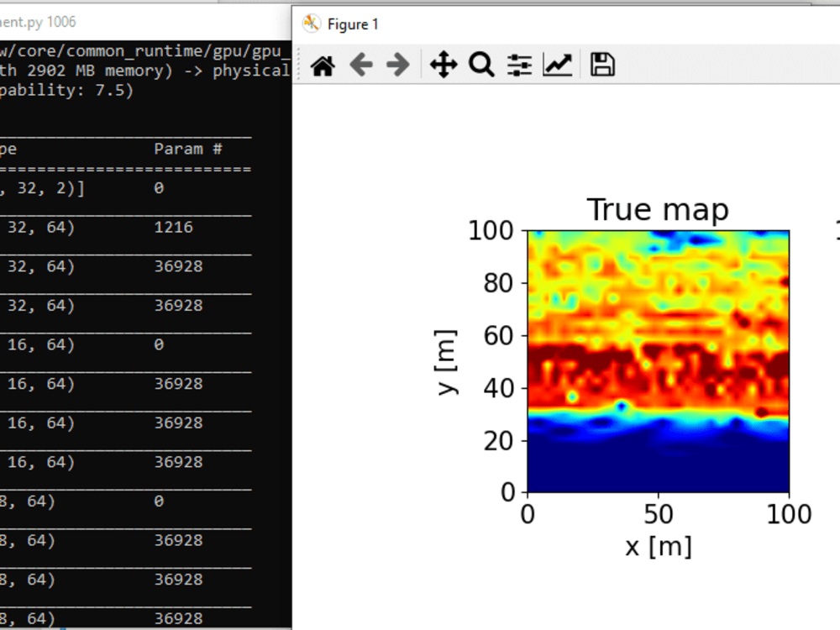This screenshot has height=630, width=840.
Task: Go forward to the next figure view
Action: tap(399, 63)
